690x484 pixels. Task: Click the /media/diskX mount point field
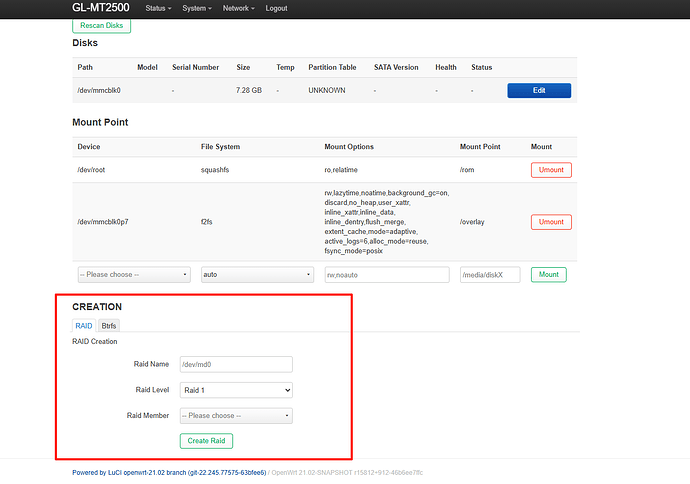(x=490, y=274)
